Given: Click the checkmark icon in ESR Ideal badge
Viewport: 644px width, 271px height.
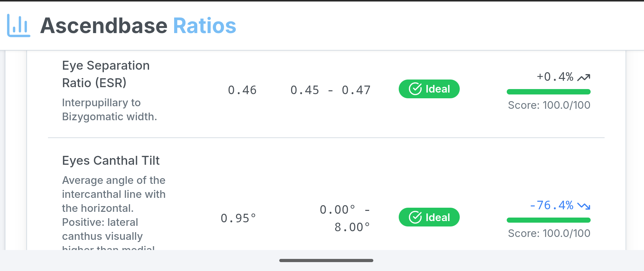Looking at the screenshot, I should click(x=415, y=89).
